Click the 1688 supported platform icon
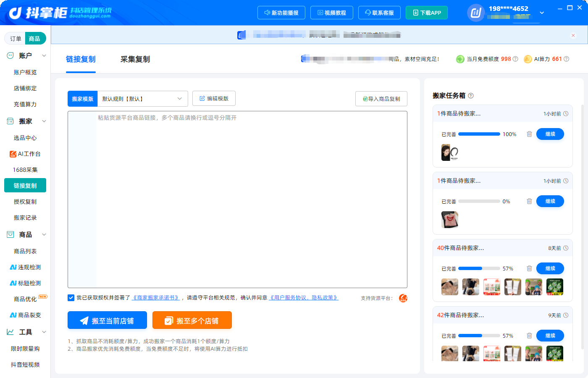 click(403, 298)
